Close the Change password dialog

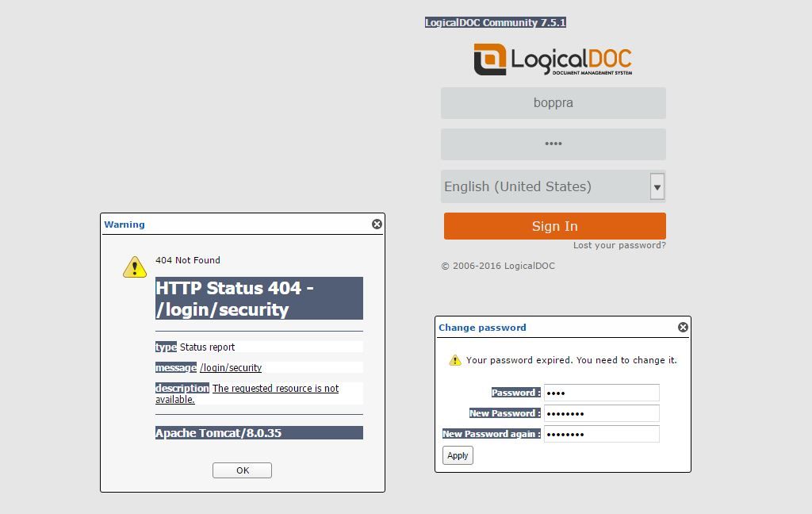(683, 327)
